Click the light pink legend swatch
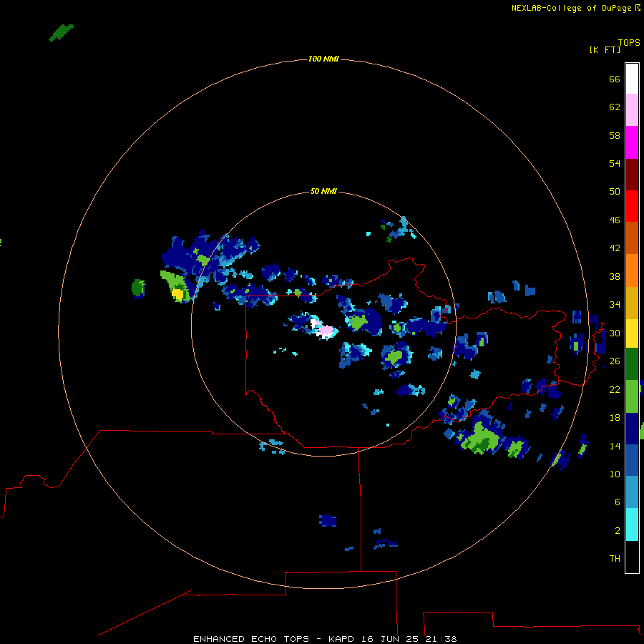This screenshot has height=644, width=644. tap(632, 110)
